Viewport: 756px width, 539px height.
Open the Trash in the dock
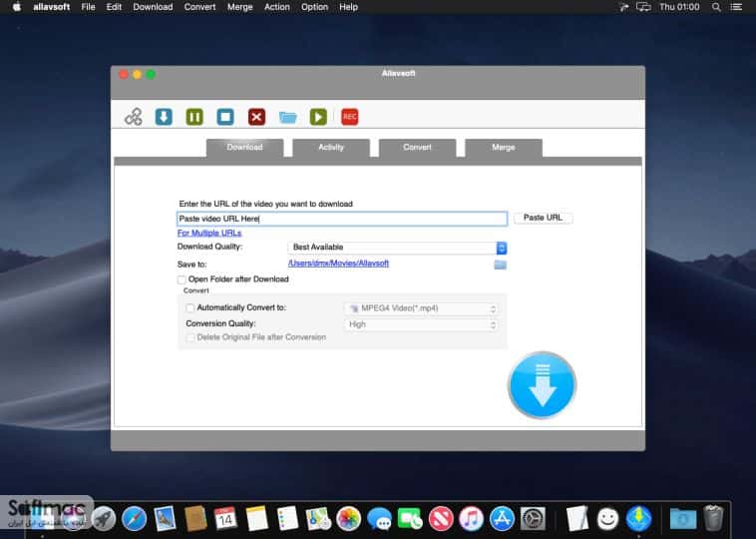click(713, 518)
